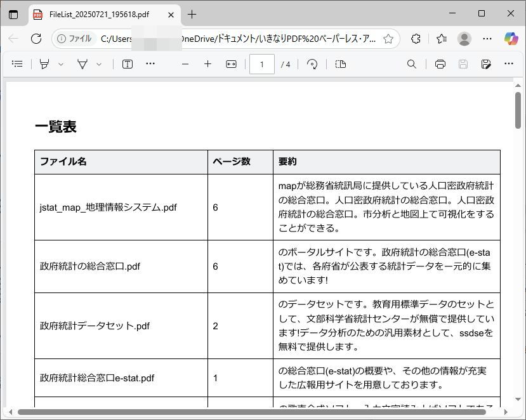Open the Extensions puzzle icon
The width and height of the screenshot is (526, 420).
pyautogui.click(x=416, y=39)
